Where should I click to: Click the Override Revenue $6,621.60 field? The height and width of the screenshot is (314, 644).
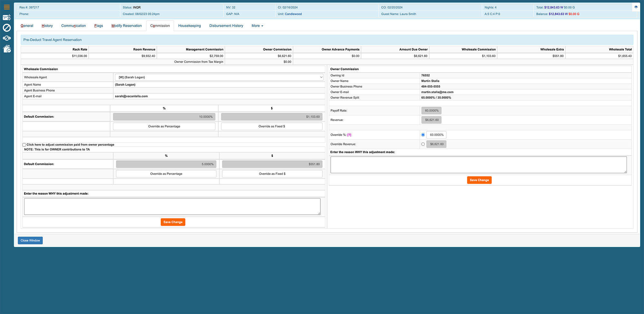pyautogui.click(x=436, y=144)
